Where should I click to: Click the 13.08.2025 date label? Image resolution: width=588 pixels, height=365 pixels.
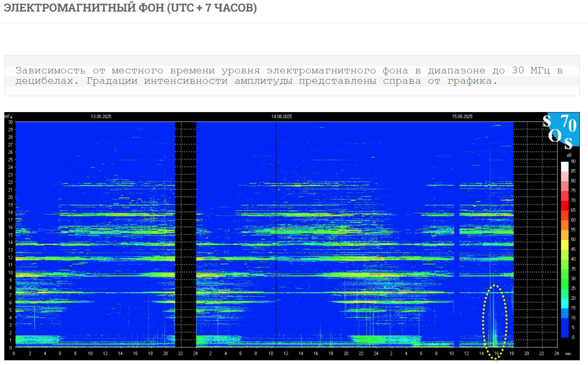100,116
